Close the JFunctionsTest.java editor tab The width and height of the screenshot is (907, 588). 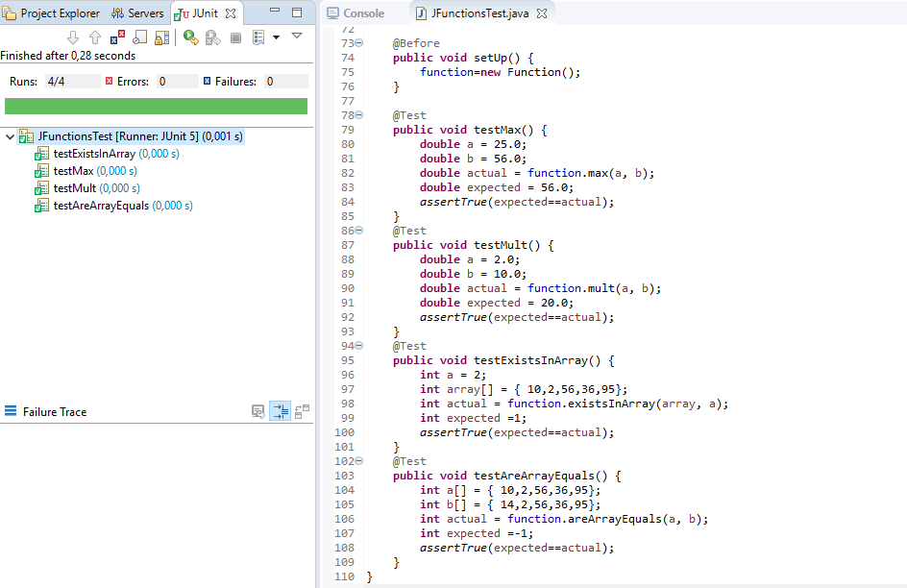tap(540, 14)
